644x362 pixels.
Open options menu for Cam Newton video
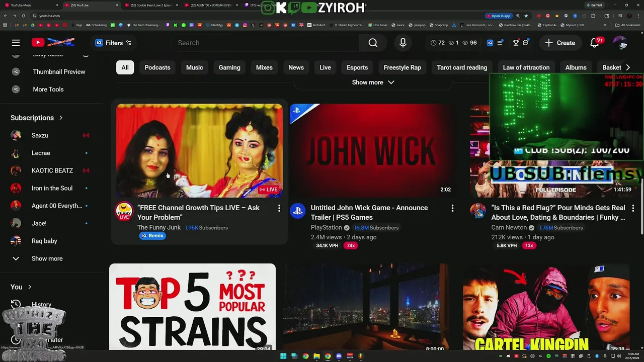[633, 208]
